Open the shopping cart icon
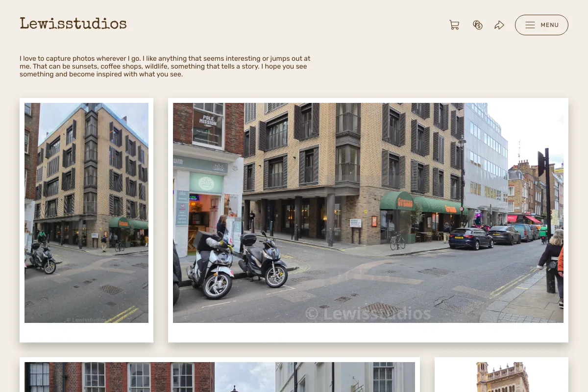Image resolution: width=588 pixels, height=392 pixels. (454, 25)
